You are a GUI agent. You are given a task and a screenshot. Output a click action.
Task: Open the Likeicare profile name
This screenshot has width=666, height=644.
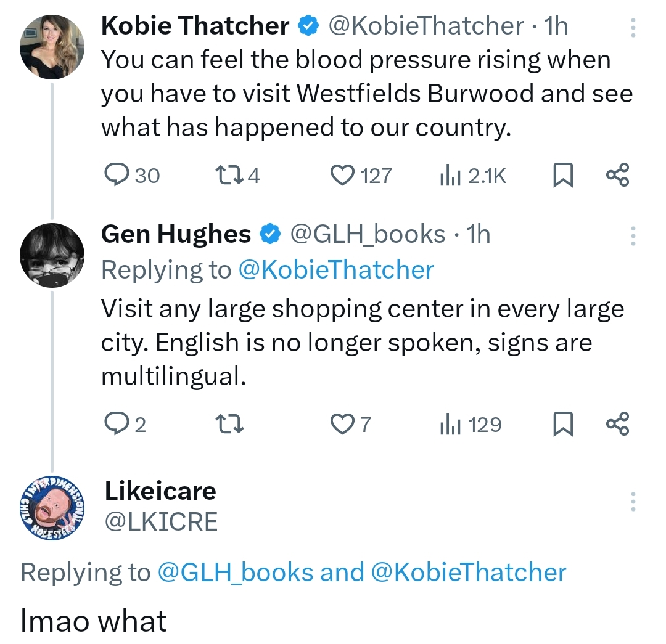pyautogui.click(x=160, y=491)
